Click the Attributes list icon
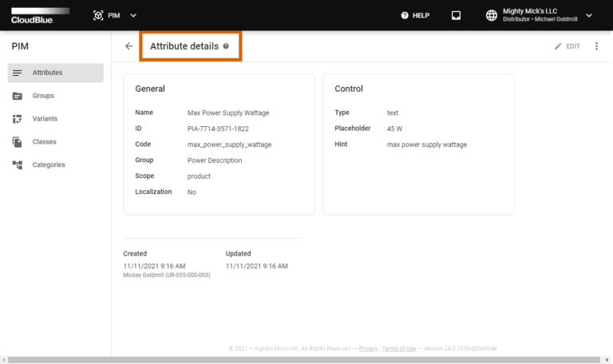Screen dimensions: 613x364 [x=18, y=73]
